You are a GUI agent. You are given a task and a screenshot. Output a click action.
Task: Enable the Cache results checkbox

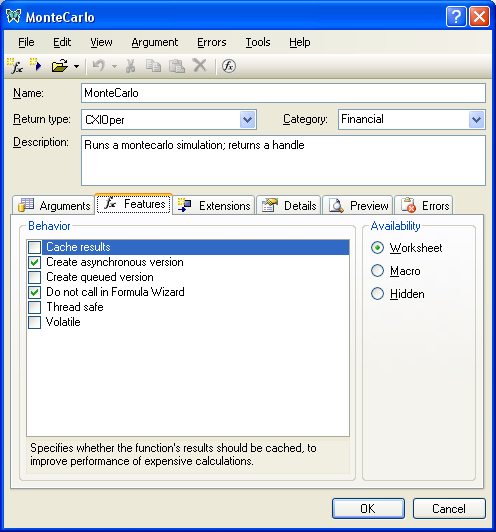[x=34, y=247]
